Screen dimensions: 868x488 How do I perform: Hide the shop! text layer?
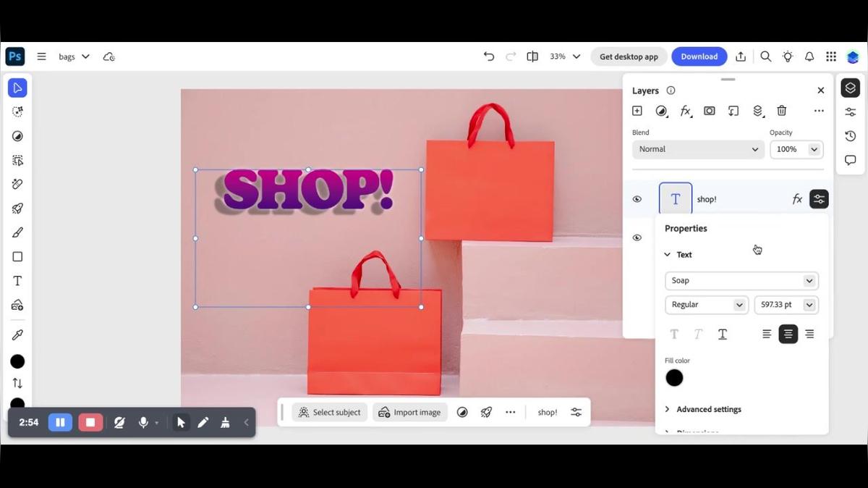click(637, 199)
